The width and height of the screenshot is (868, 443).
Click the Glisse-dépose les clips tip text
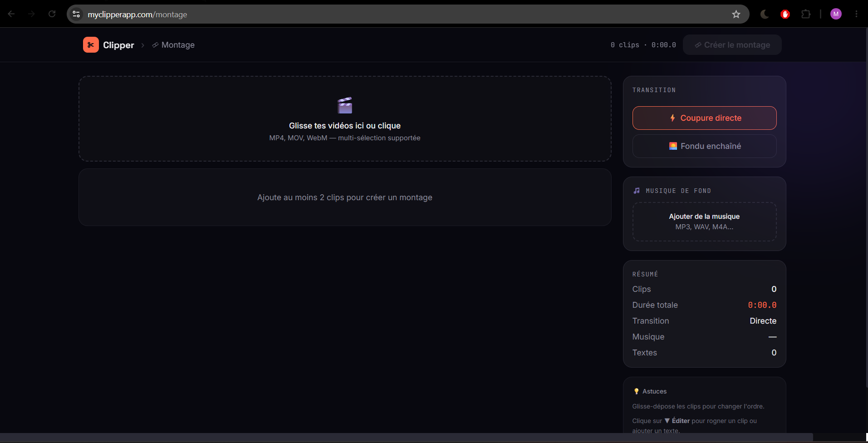pos(698,406)
